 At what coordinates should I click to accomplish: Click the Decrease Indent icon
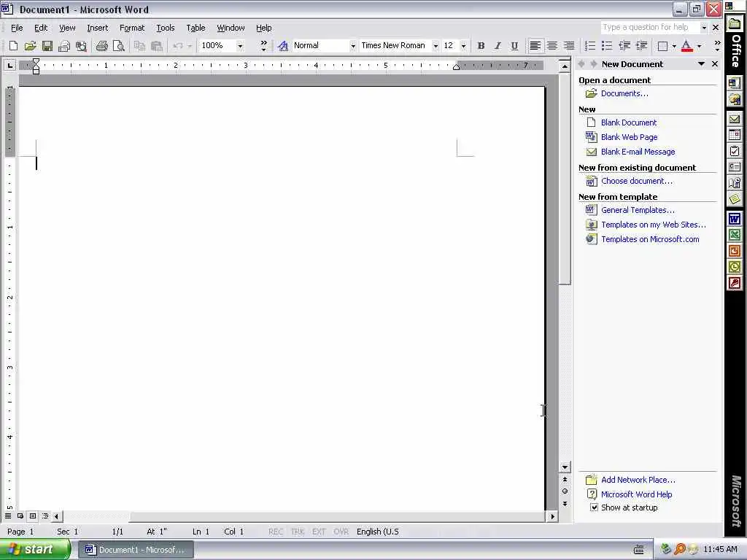(624, 46)
